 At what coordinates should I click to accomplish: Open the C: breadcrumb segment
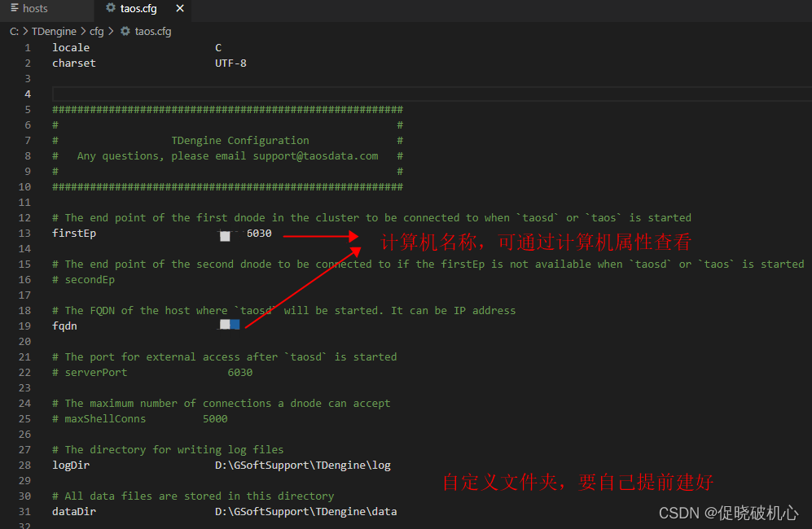pyautogui.click(x=14, y=31)
